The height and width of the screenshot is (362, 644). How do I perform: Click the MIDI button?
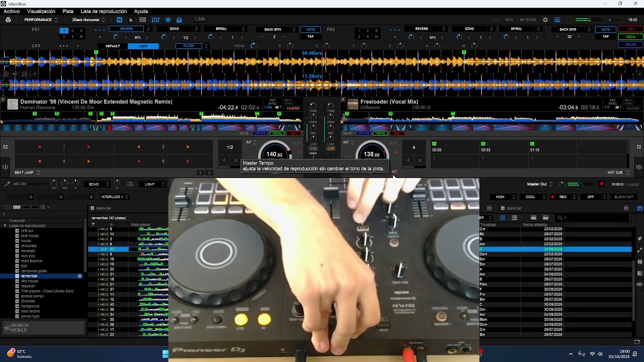(509, 20)
